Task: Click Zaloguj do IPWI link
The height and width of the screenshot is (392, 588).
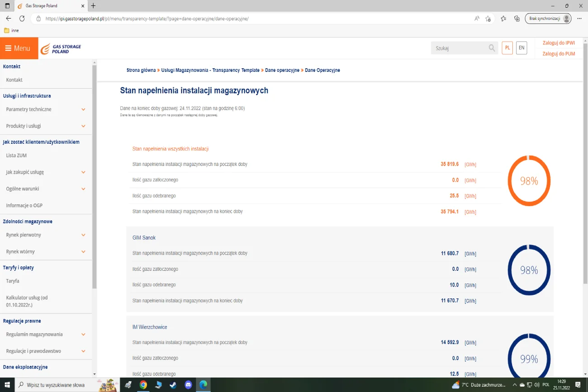Action: click(559, 43)
